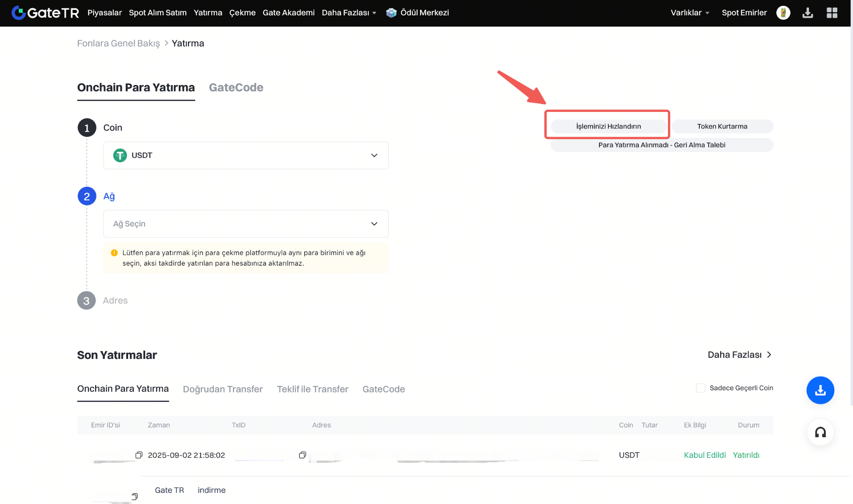This screenshot has height=504, width=853.
Task: Copy the TxID of the deposit
Action: point(302,455)
